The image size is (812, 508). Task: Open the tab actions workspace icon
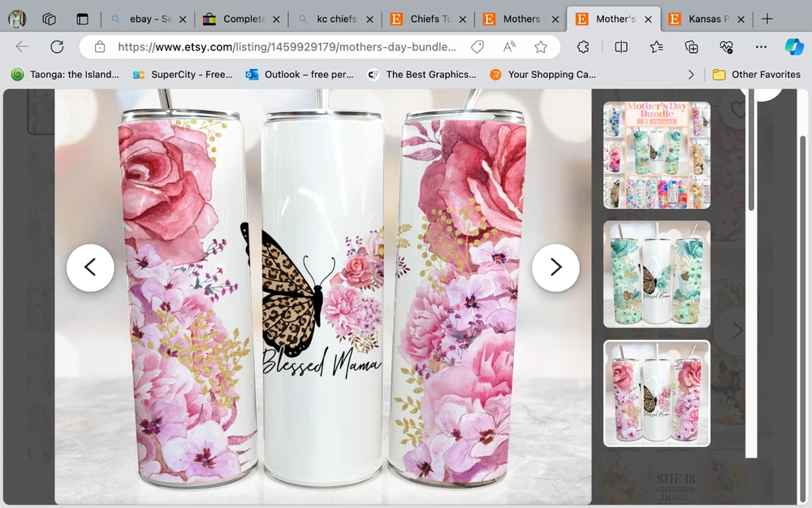coord(49,19)
